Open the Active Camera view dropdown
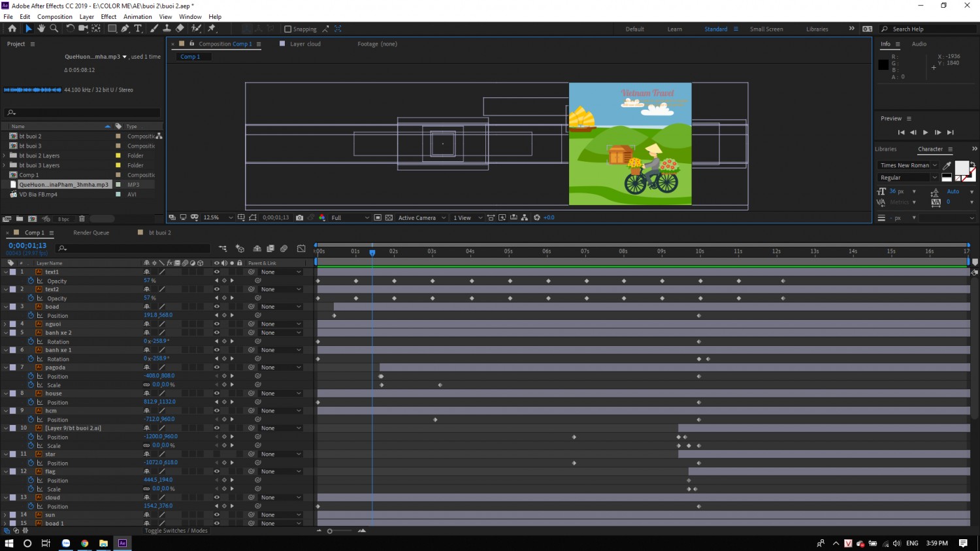Image resolution: width=980 pixels, height=551 pixels. tap(422, 217)
